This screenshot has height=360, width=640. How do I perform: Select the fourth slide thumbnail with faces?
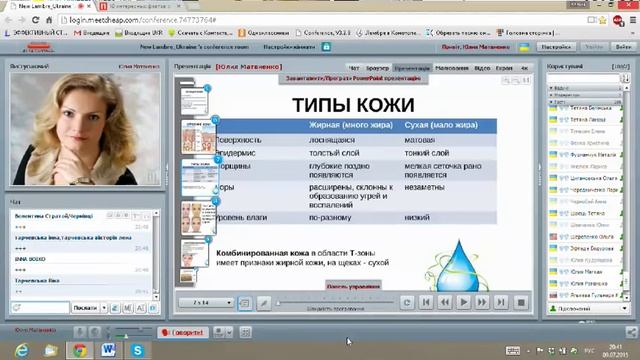(199, 218)
